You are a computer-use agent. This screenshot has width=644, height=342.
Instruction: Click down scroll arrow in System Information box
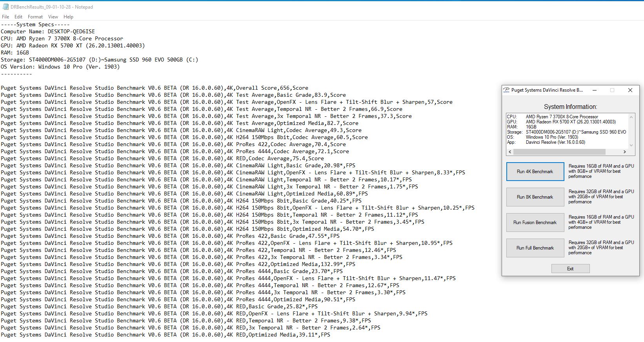(631, 145)
